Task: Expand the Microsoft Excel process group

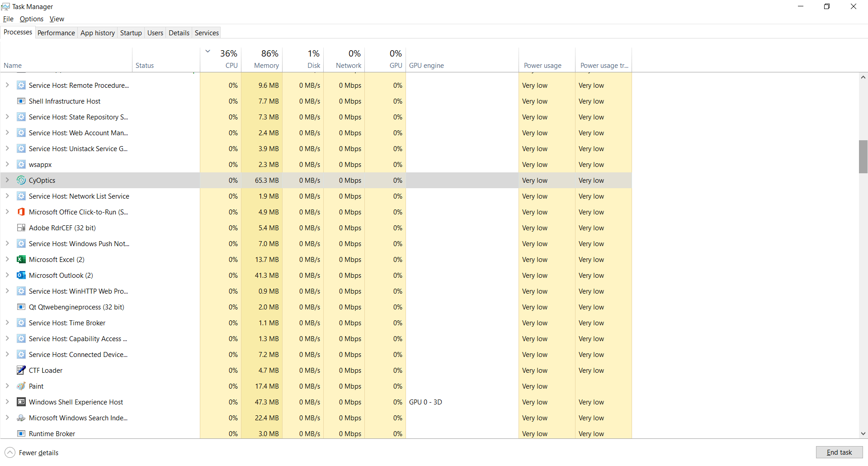Action: click(7, 259)
